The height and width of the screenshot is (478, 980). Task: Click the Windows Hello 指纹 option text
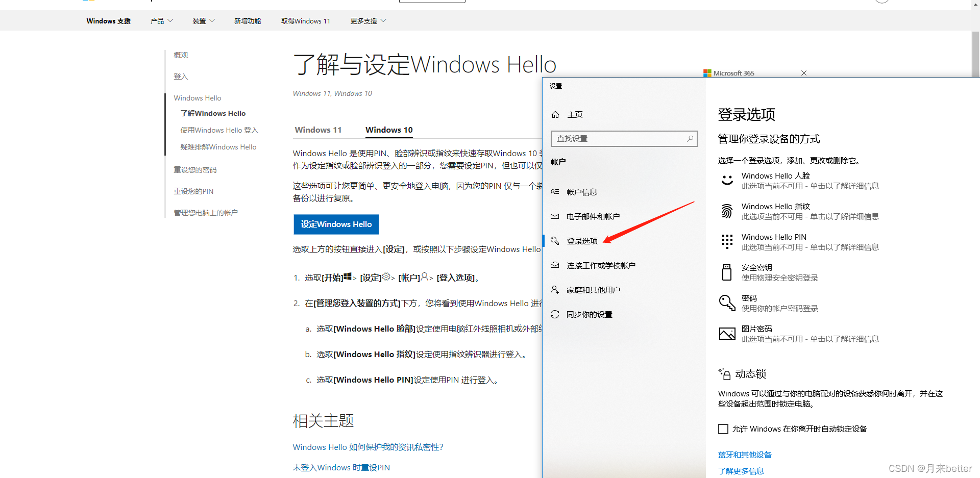[x=776, y=207]
